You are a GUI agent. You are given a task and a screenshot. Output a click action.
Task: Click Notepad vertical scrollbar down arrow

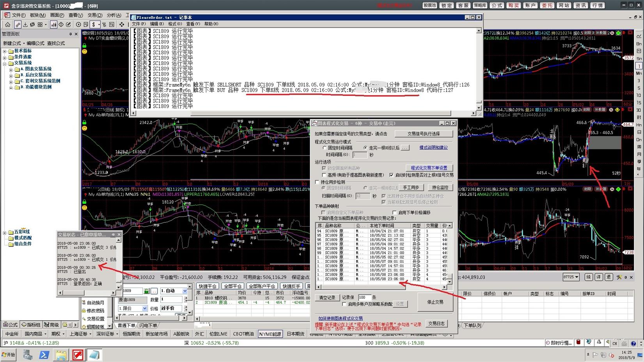pos(479,108)
